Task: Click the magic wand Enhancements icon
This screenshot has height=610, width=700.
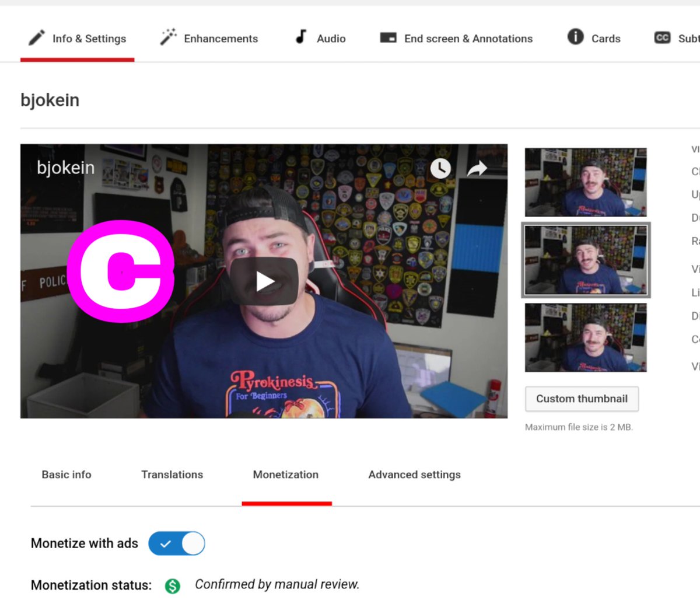Action: tap(168, 37)
